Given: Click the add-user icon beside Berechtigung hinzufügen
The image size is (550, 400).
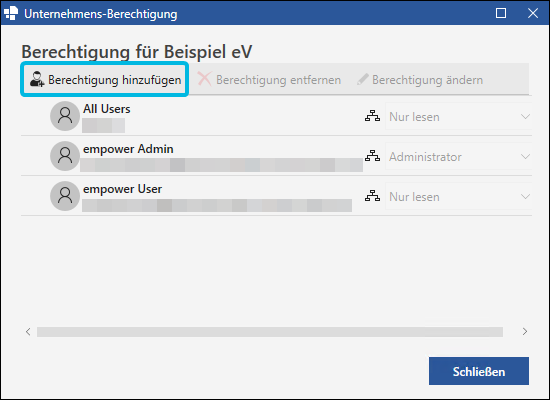Looking at the screenshot, I should pyautogui.click(x=37, y=79).
